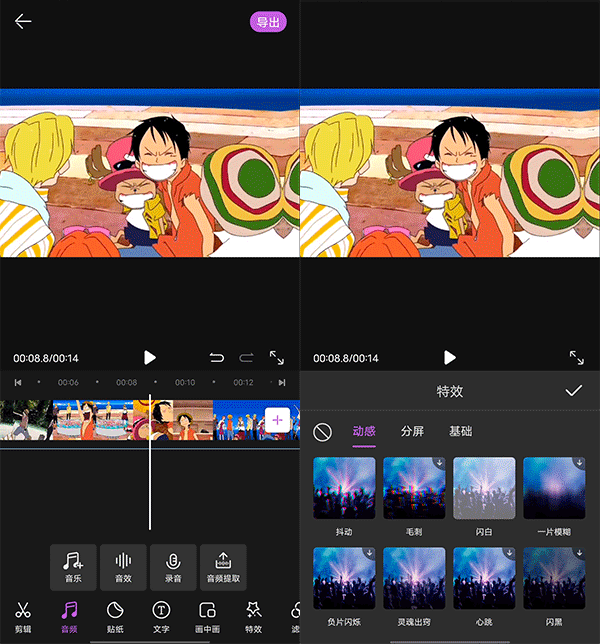Screen dimensions: 600x644
Task: Undo the last edit
Action: (x=217, y=357)
